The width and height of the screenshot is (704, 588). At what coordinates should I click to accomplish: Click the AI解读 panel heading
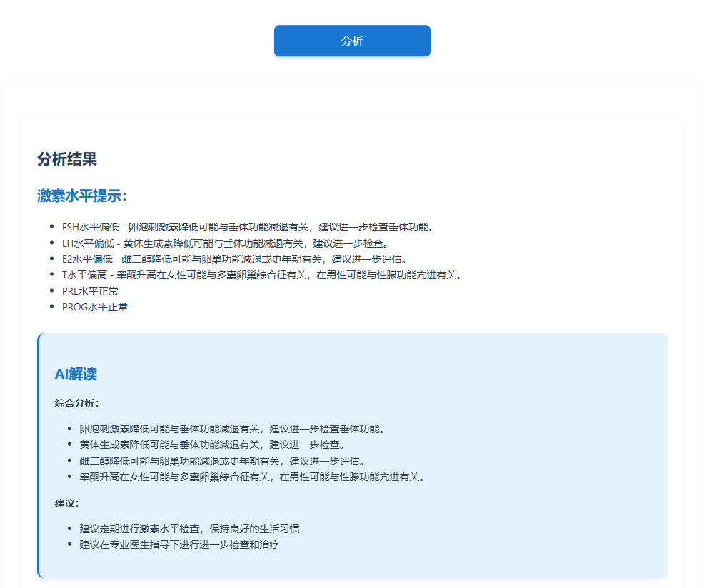76,374
